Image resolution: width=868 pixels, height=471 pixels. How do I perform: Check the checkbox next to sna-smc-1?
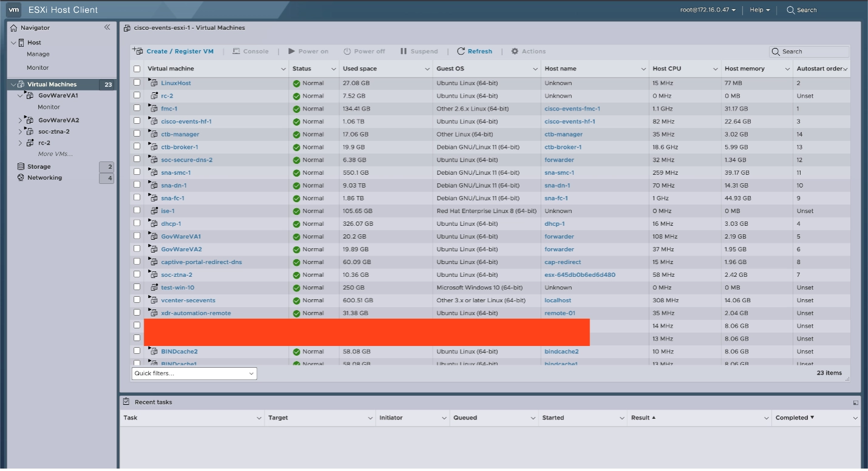pos(137,172)
